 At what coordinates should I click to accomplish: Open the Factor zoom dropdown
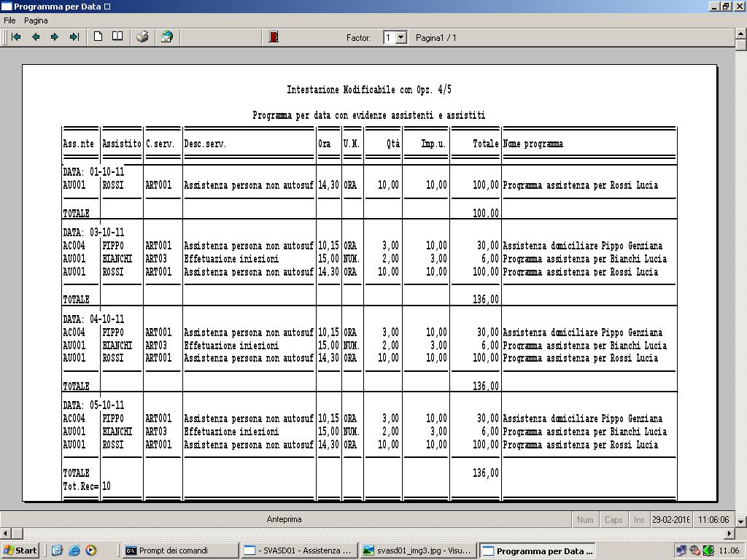point(401,37)
